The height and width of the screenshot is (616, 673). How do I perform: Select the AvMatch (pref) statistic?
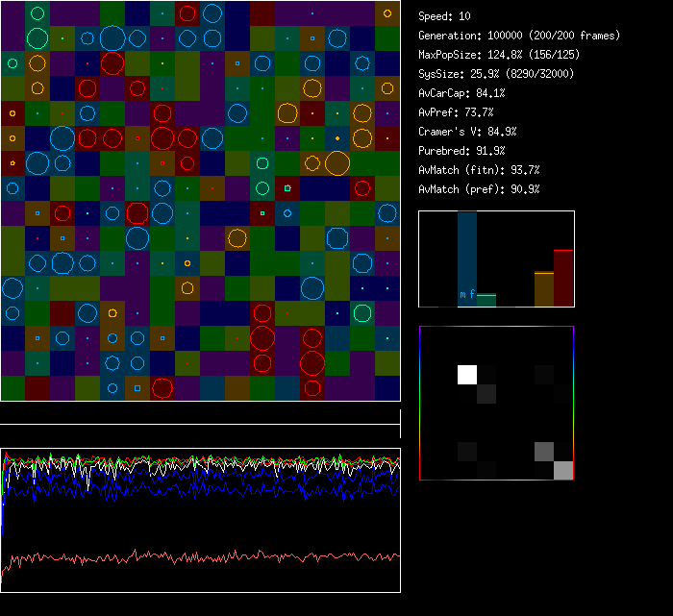point(479,189)
